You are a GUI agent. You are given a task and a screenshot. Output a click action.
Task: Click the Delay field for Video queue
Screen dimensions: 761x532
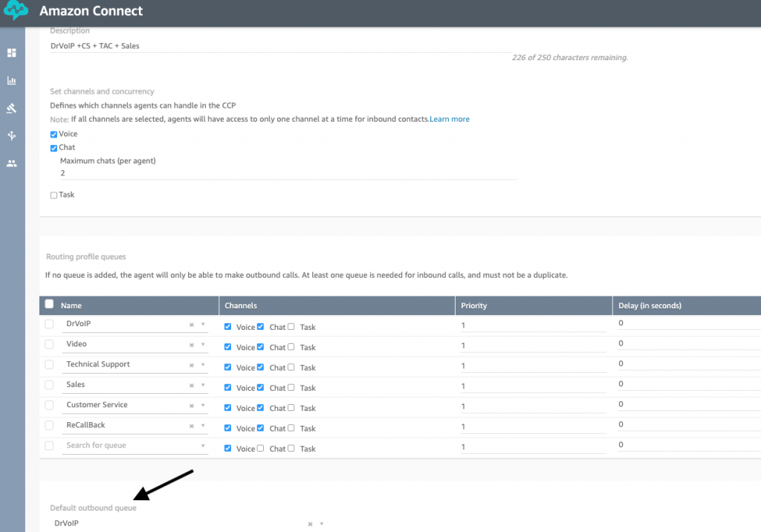689,344
